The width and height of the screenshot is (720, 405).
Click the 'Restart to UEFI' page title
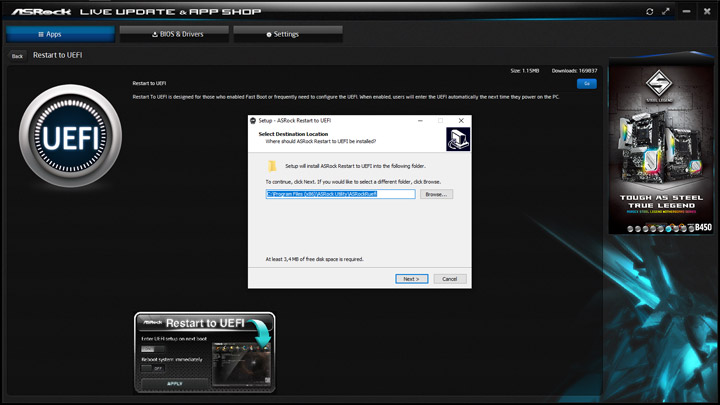57,55
